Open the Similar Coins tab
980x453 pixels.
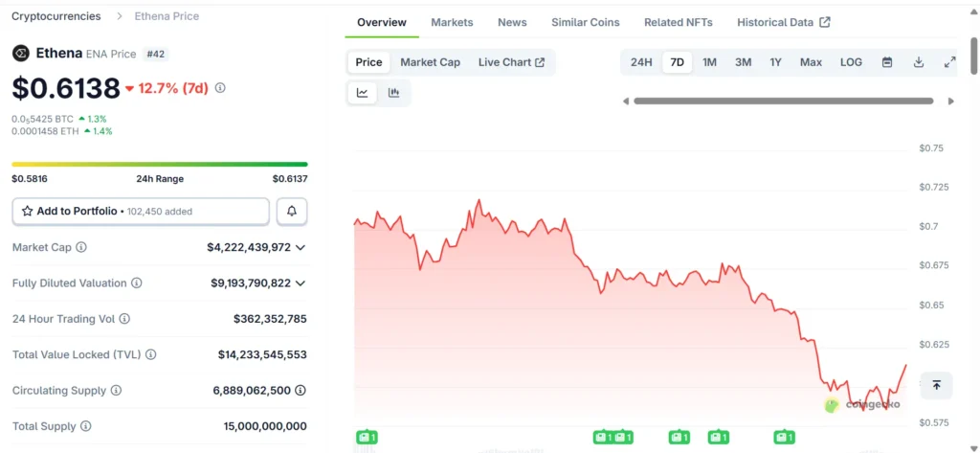[x=586, y=23]
